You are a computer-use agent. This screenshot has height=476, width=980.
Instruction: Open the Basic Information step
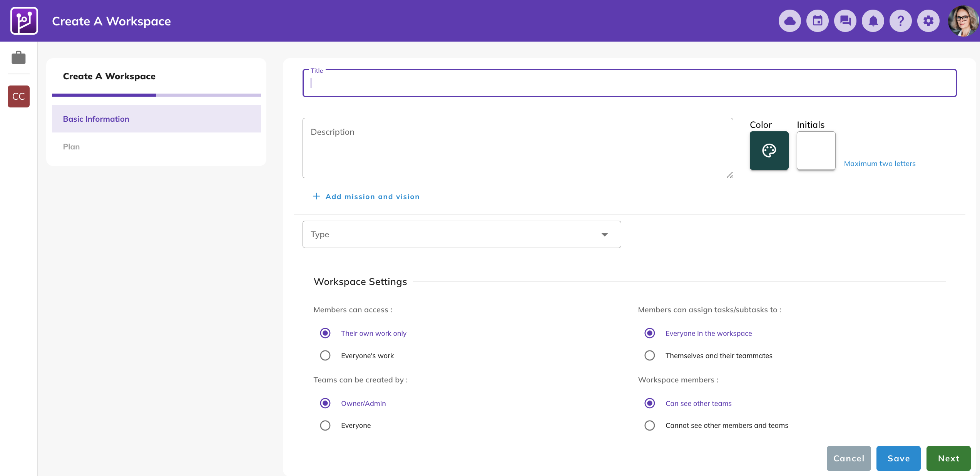pyautogui.click(x=156, y=119)
